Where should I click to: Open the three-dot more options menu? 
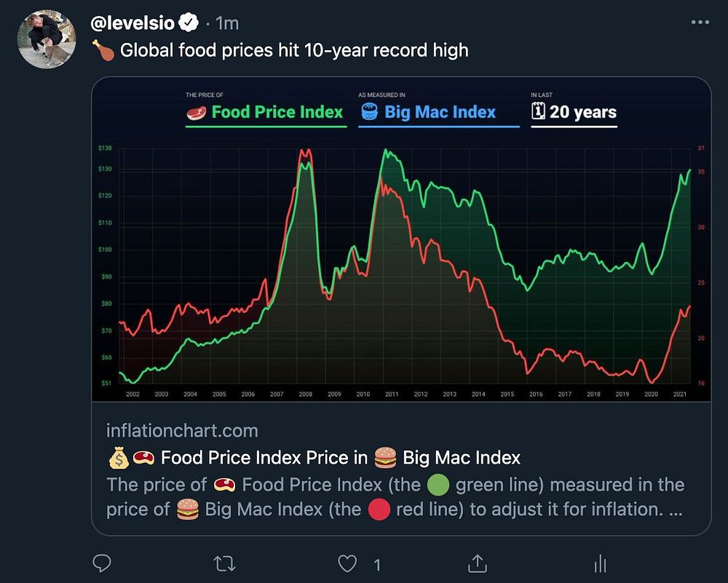[x=699, y=23]
